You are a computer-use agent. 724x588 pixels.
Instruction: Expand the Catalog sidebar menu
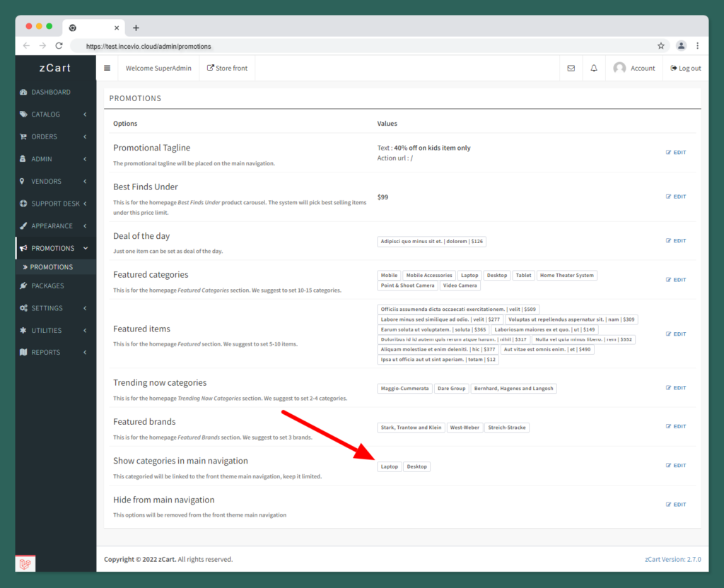coord(55,114)
